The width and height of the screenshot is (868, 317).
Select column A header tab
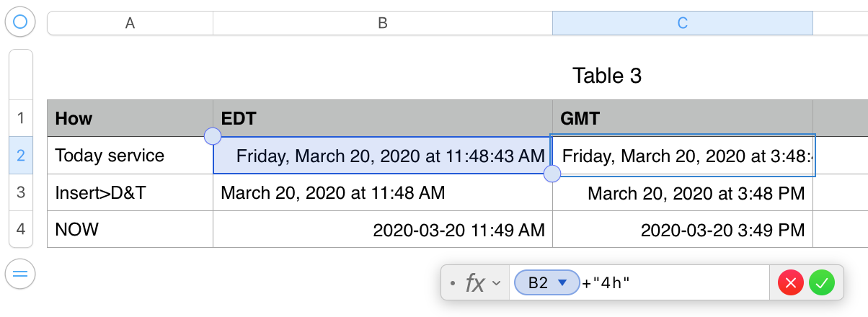130,23
